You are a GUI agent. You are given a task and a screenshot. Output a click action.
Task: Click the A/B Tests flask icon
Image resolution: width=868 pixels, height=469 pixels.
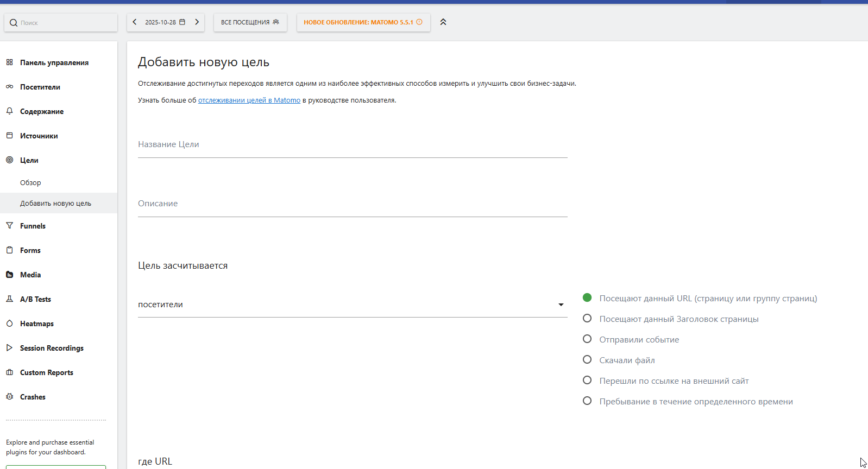point(9,299)
